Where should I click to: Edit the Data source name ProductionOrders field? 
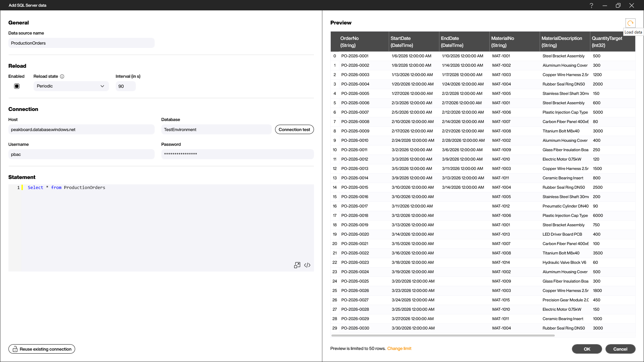[x=82, y=43]
